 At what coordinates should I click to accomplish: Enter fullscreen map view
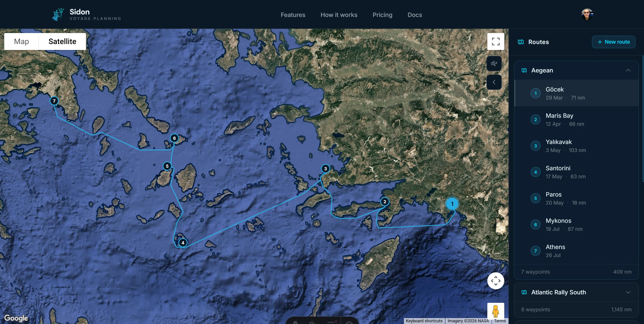(x=496, y=42)
